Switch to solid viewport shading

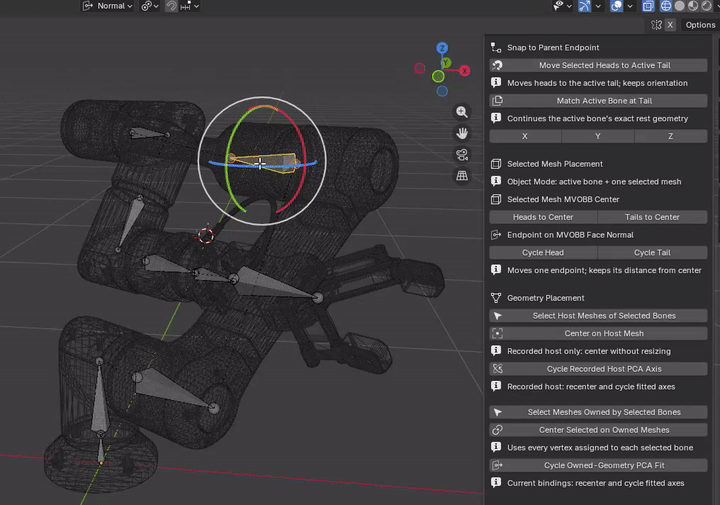(x=680, y=6)
